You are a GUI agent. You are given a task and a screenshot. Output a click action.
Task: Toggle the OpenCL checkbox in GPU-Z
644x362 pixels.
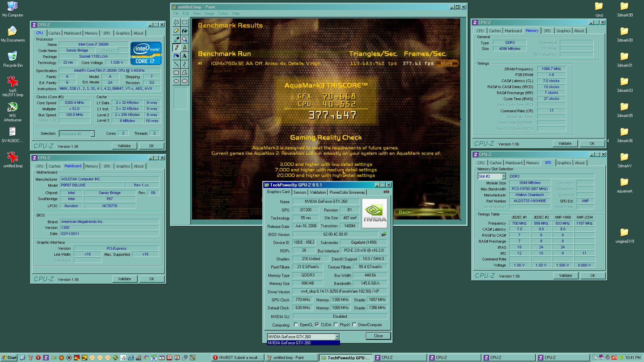[296, 325]
